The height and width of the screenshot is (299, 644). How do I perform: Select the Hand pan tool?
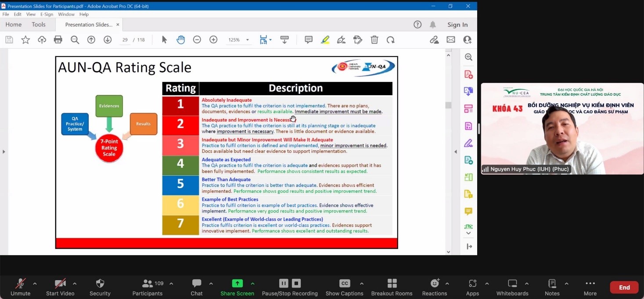[x=181, y=40]
